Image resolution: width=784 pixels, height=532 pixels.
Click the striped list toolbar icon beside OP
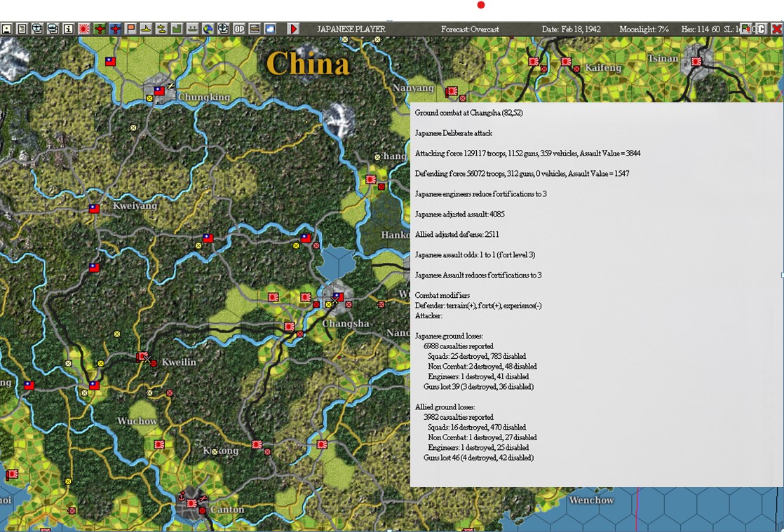(255, 29)
